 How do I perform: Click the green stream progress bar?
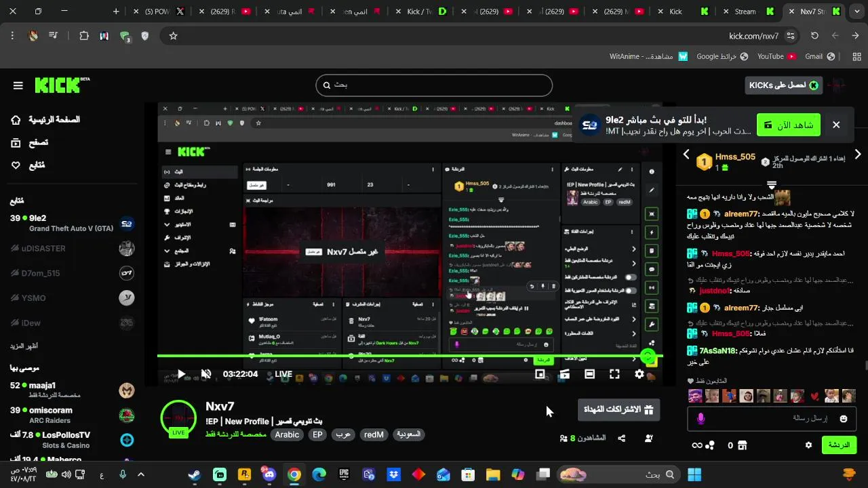pyautogui.click(x=410, y=357)
